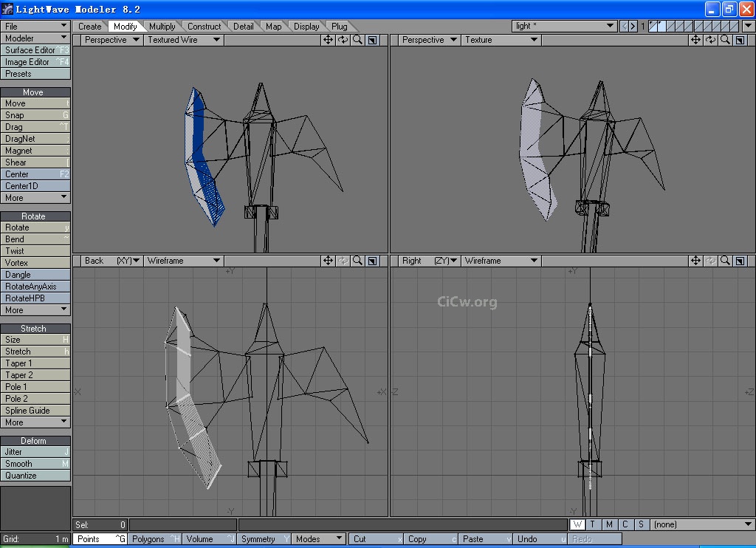This screenshot has height=548, width=756.
Task: Switch to the Construct tab
Action: [x=204, y=27]
